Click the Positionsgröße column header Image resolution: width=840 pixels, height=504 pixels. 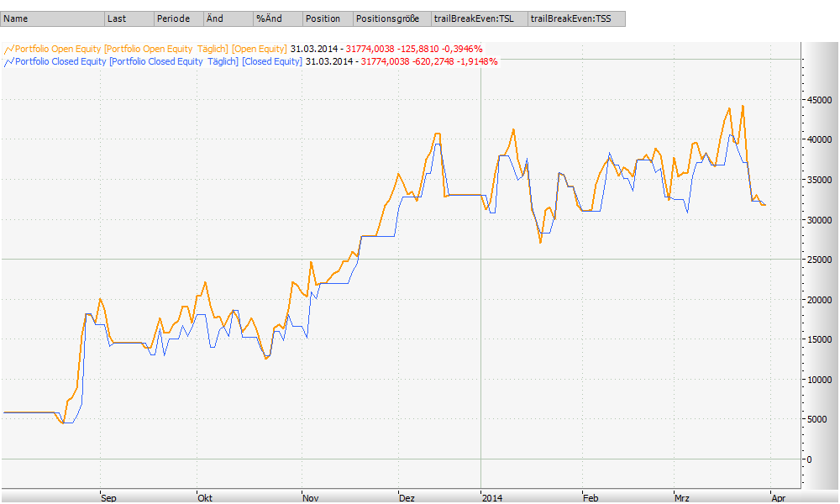point(392,18)
